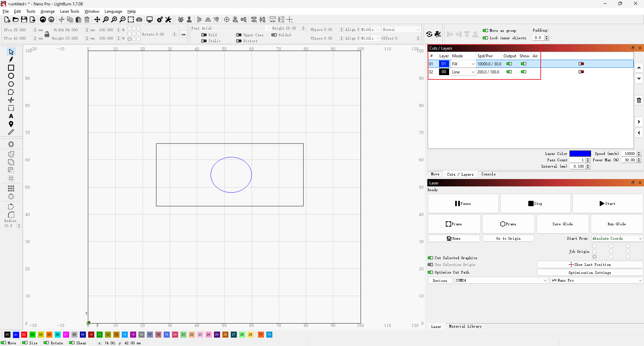Click the Layer Color swatch

pos(580,154)
